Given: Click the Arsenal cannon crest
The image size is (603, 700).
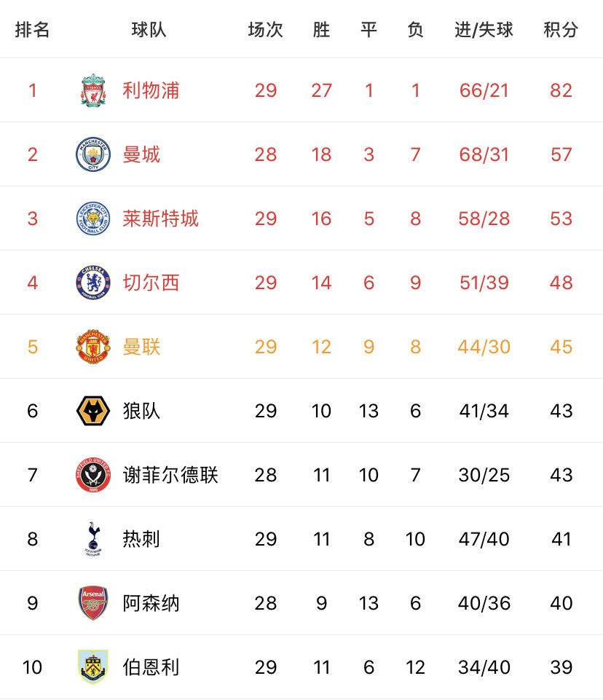Looking at the screenshot, I should pos(93,603).
